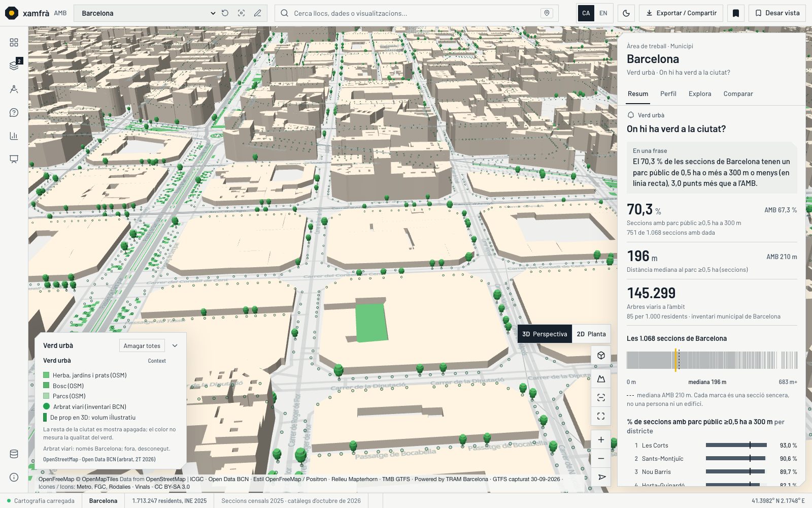Click the fit-to-area scan icon on map
812x508 pixels.
click(601, 397)
